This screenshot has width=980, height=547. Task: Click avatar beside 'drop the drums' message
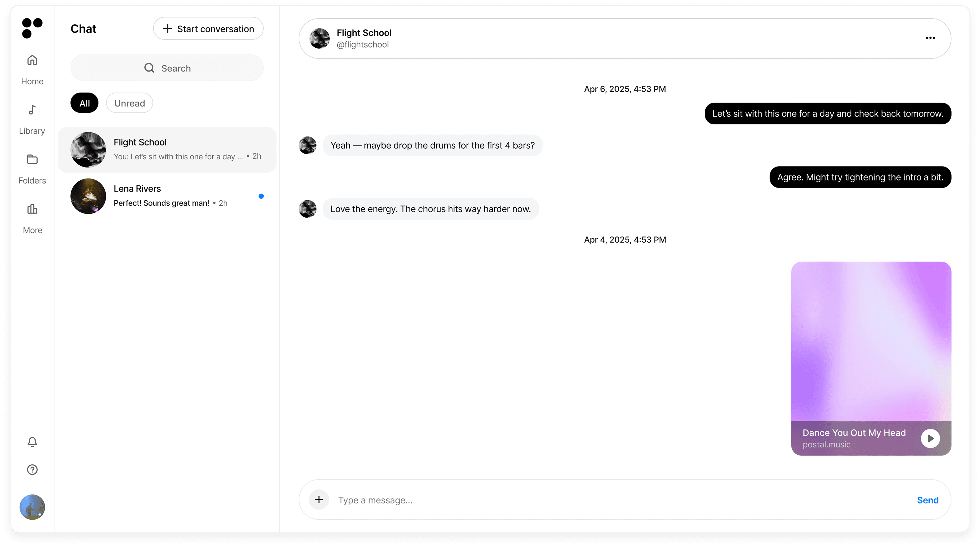(307, 145)
